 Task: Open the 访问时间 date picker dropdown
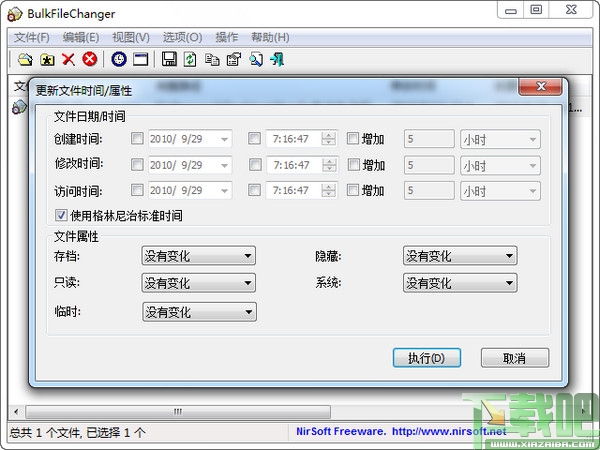point(225,191)
